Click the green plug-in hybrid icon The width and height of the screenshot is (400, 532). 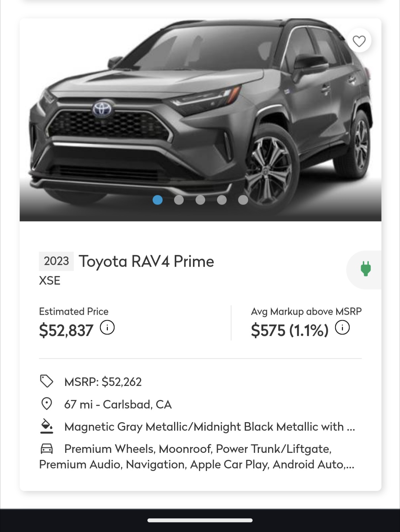(x=366, y=269)
